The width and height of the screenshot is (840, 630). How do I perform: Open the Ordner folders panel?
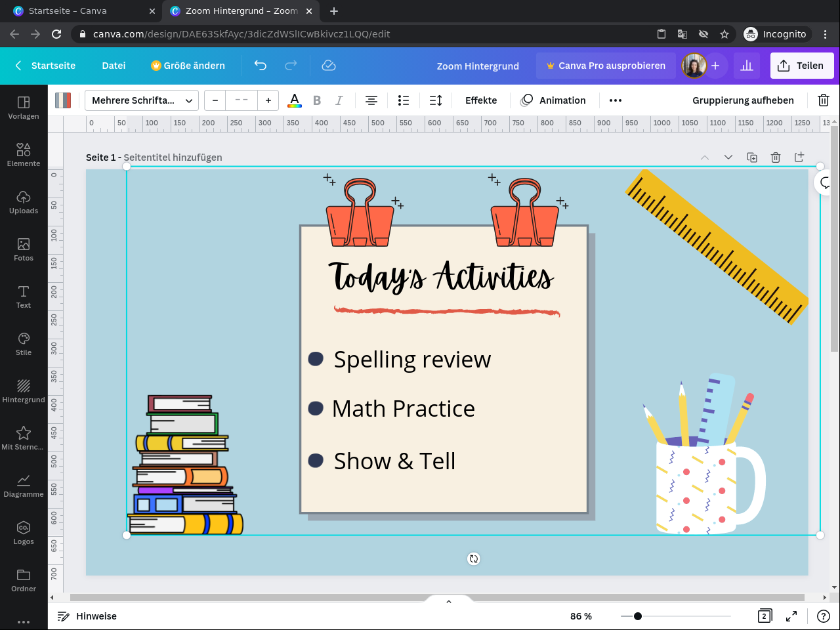[24, 580]
